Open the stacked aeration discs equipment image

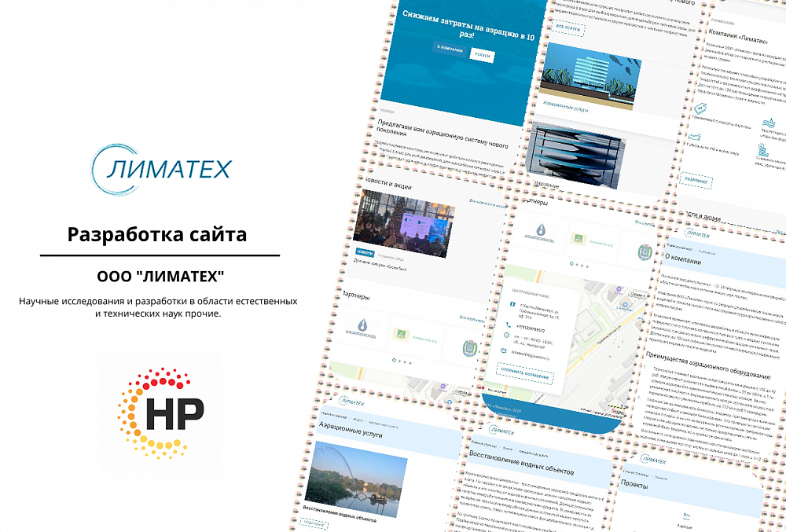pos(576,155)
